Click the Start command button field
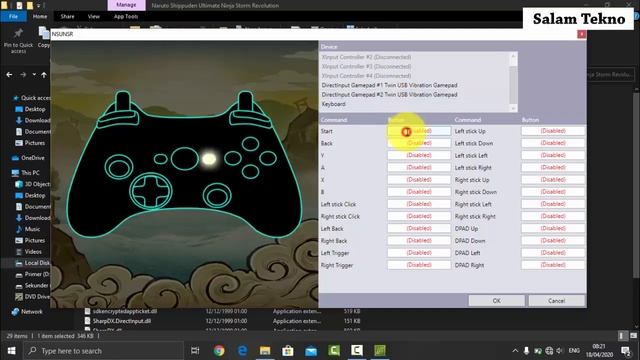The image size is (640, 360). 419,131
